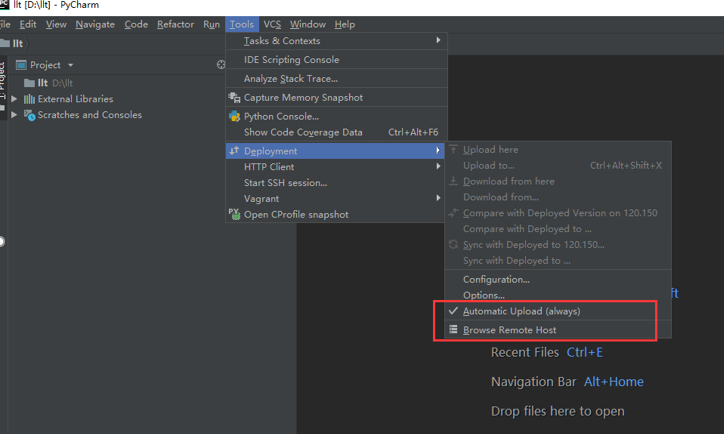Open the Window menu

pos(308,24)
